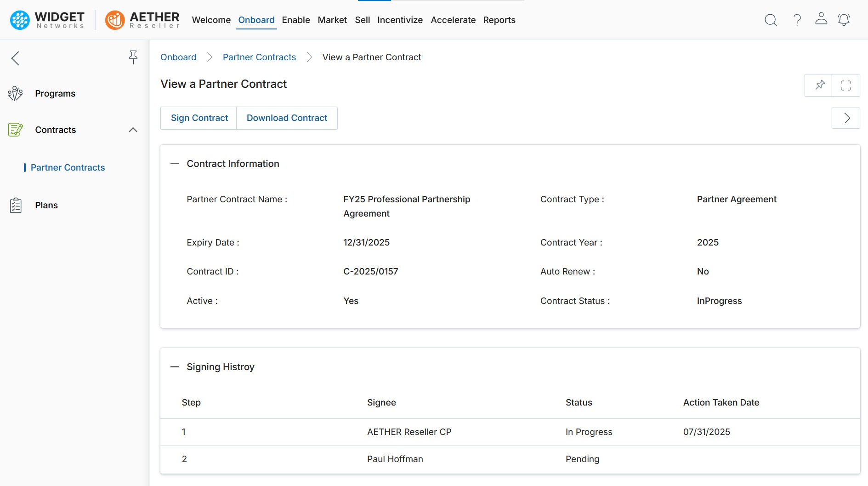Pin the sidebar using pushpin icon

[x=133, y=57]
